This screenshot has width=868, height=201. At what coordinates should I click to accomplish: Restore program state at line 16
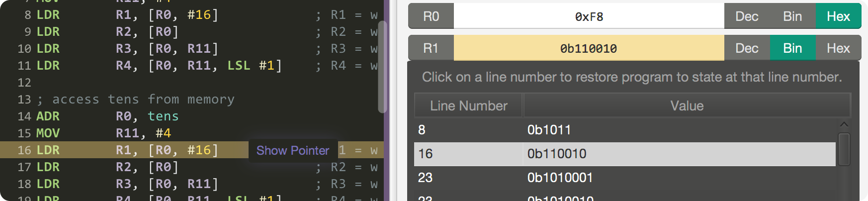(x=426, y=154)
